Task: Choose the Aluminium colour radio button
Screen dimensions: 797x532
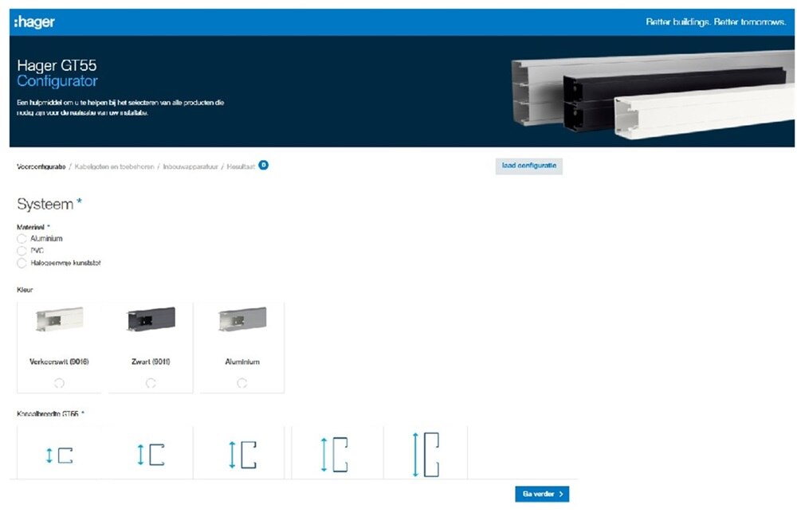Action: pos(242,383)
